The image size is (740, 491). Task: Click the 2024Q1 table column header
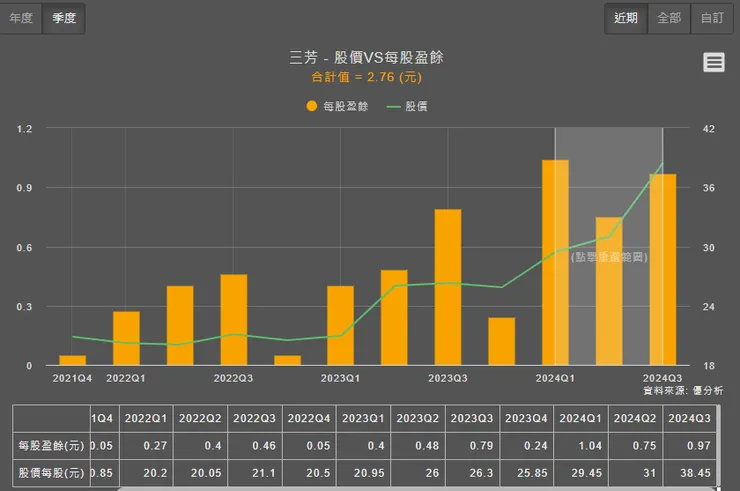[580, 418]
